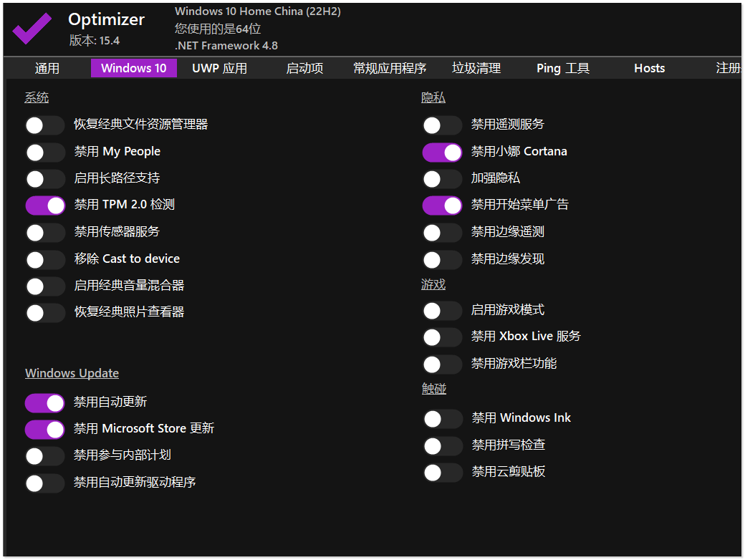Open the 隐私 section link
The image size is (745, 560).
pyautogui.click(x=433, y=97)
